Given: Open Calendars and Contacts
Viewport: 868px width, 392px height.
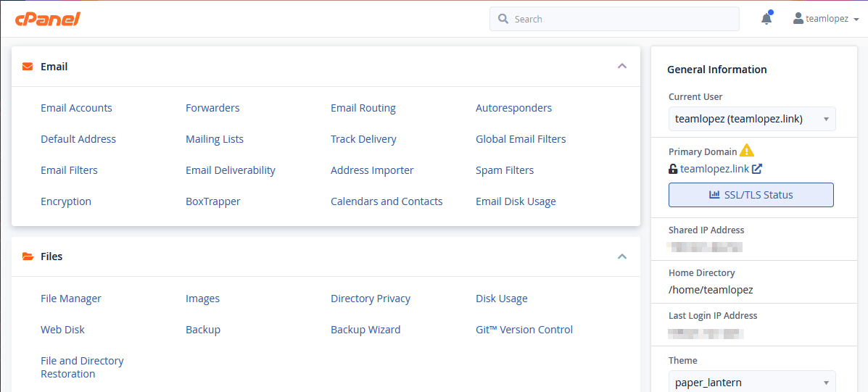Looking at the screenshot, I should [387, 201].
